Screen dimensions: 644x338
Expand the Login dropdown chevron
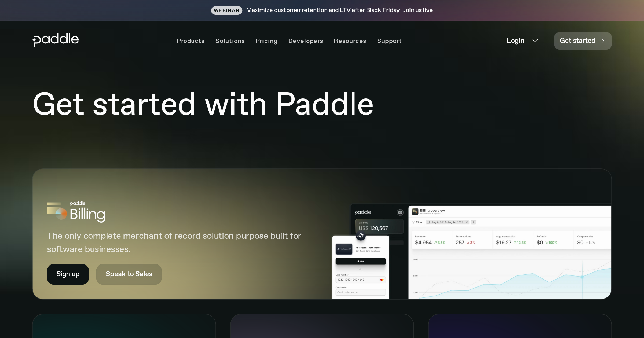point(535,41)
